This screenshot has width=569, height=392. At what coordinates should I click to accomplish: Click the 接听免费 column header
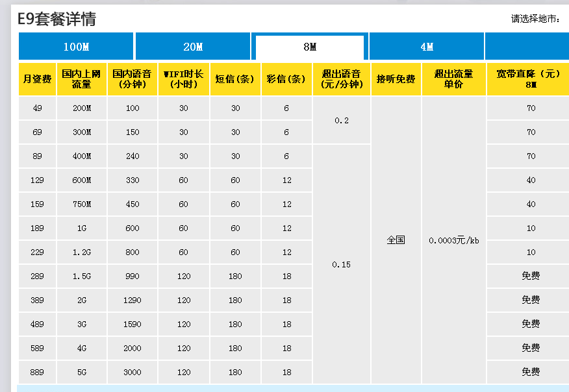pos(396,79)
